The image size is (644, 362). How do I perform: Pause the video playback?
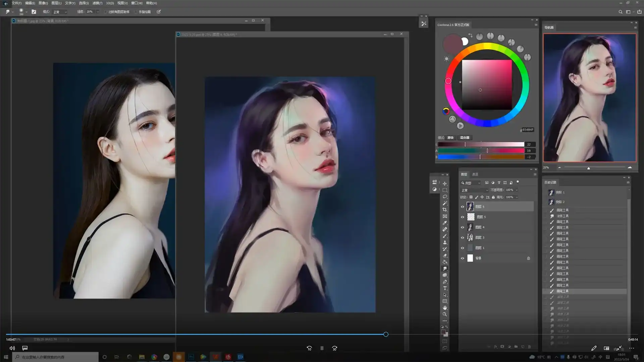tap(322, 348)
